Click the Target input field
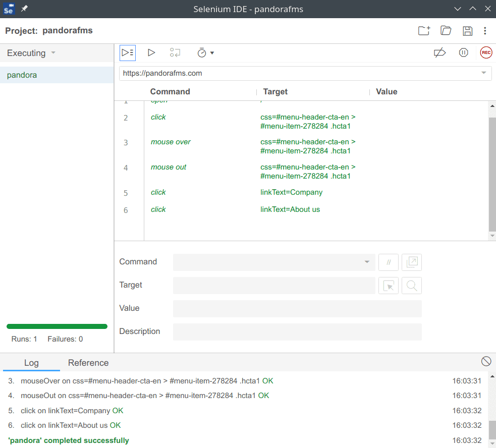496x448 pixels. 274,286
